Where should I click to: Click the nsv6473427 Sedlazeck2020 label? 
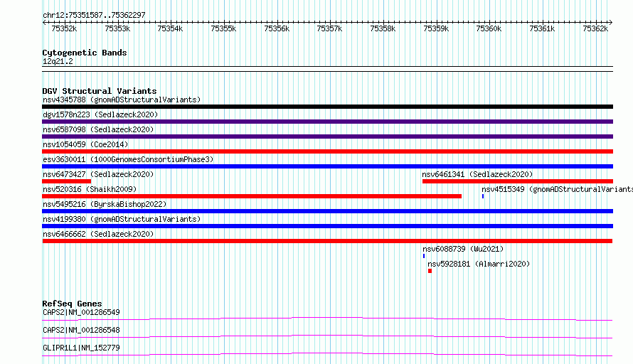tap(98, 174)
